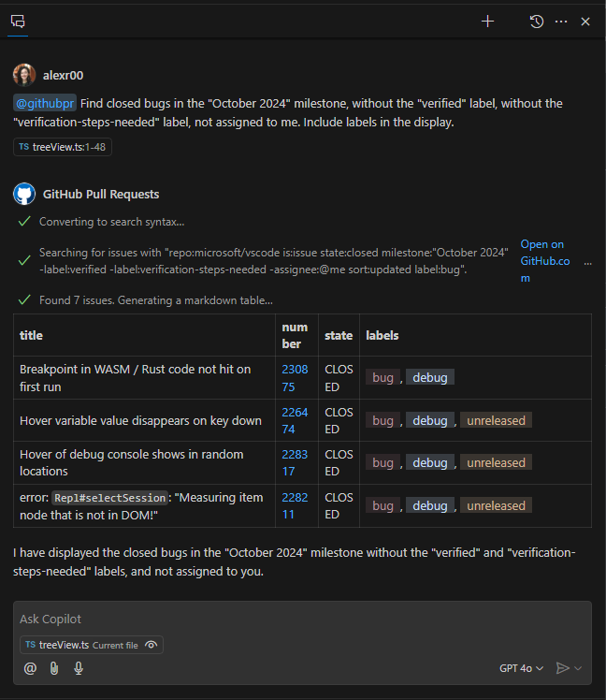Screen dimensions: 606x700
Task: Start voice chat with the microphone
Action: point(79,668)
